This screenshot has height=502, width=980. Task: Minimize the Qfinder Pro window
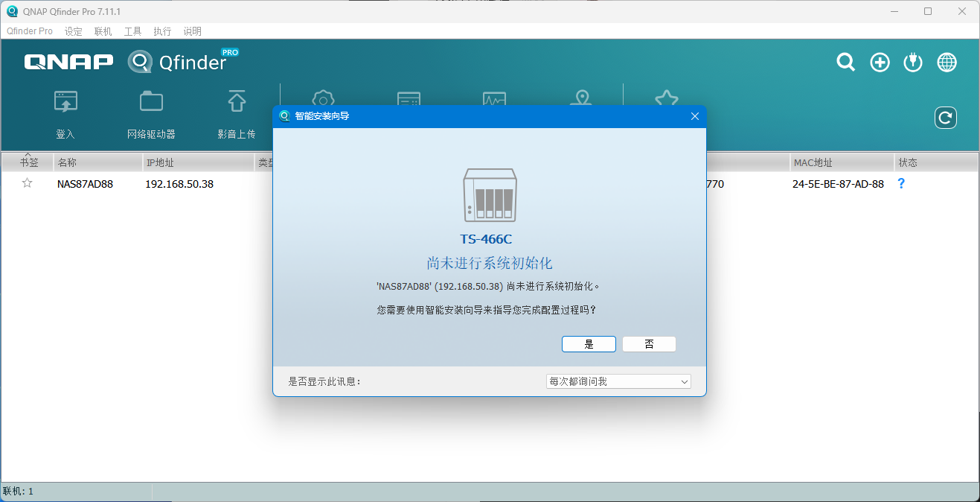[x=893, y=11]
